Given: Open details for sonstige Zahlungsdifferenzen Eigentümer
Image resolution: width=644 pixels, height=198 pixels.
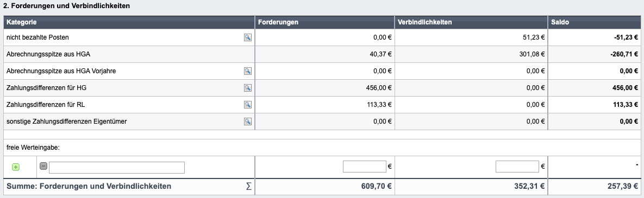Looking at the screenshot, I should point(248,122).
